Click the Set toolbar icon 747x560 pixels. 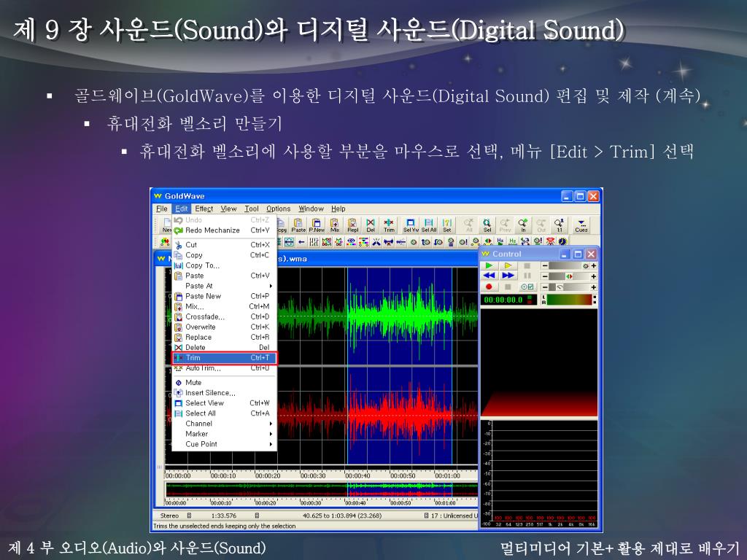coord(447,225)
